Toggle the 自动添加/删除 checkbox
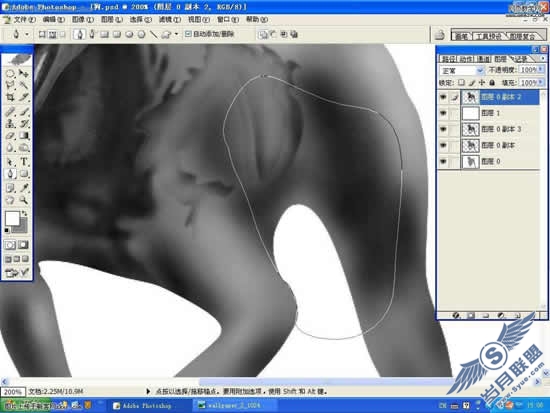The width and height of the screenshot is (550, 413). (188, 34)
